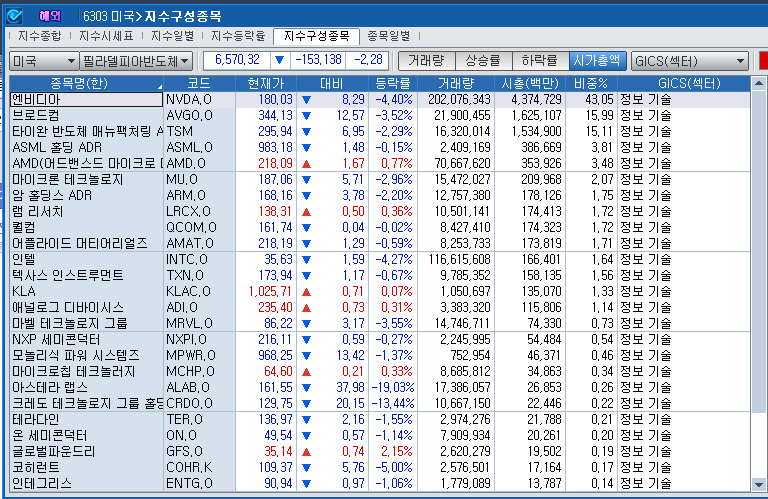This screenshot has height=499, width=768.
Task: Click the TSM code cell
Action: (x=199, y=132)
